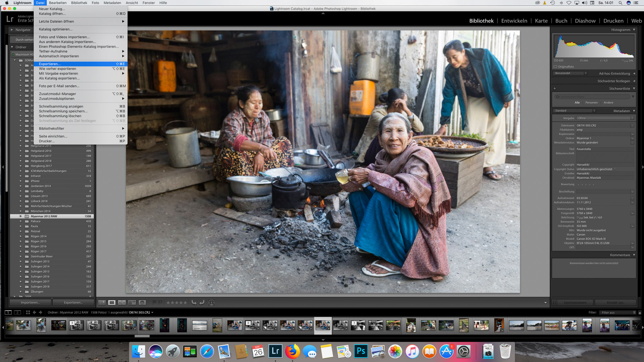Screen dimensions: 644x362
Task: Click the Importieren... button
Action: 30,303
